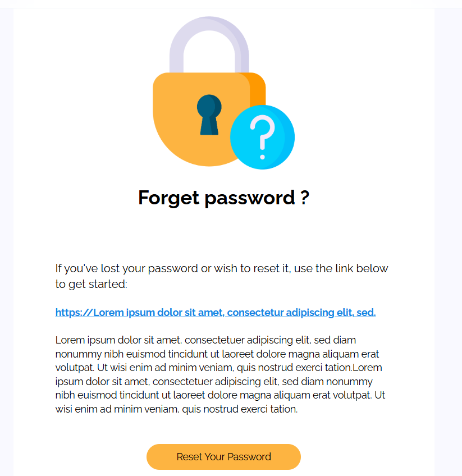Click the "to get started:" text line

pos(92,284)
